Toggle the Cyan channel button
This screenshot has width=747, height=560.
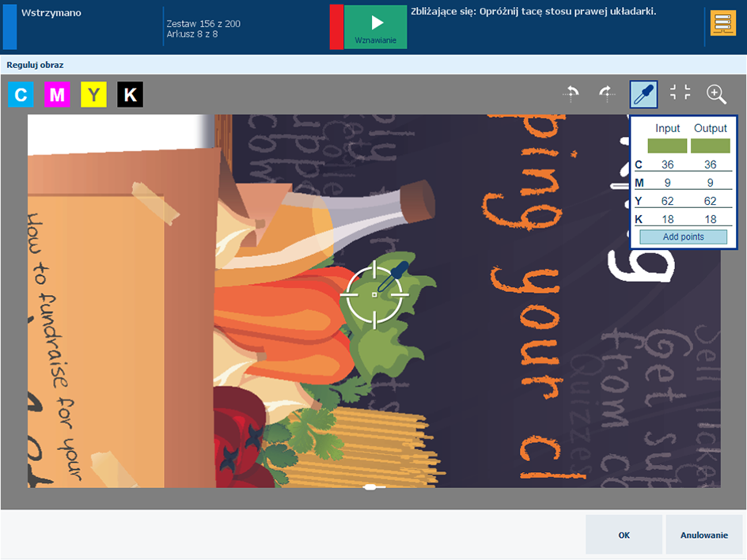[21, 94]
